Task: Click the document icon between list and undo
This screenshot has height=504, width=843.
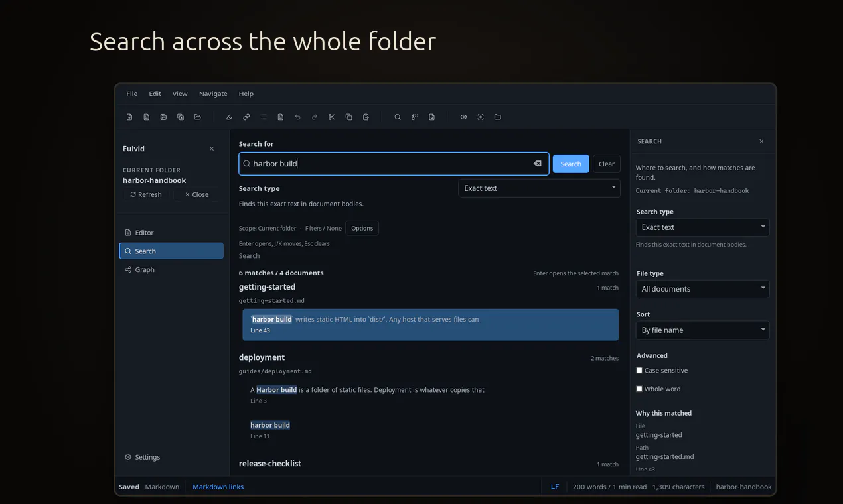Action: pyautogui.click(x=281, y=117)
